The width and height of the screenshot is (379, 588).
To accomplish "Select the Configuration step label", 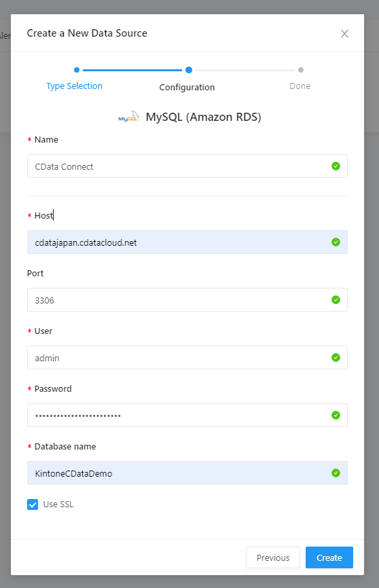I will [187, 88].
